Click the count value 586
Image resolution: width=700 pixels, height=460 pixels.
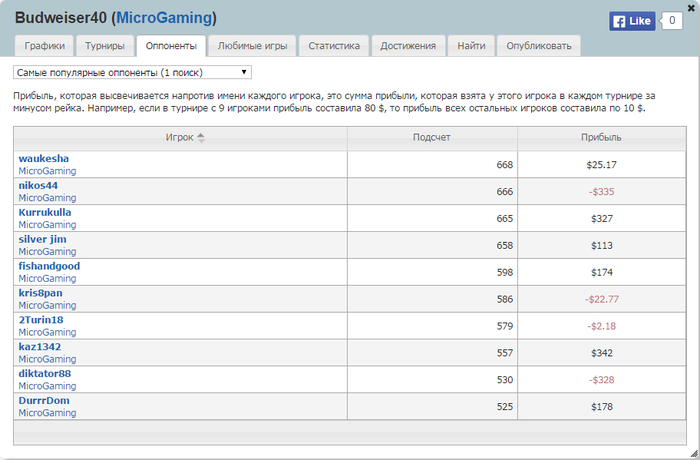click(504, 299)
